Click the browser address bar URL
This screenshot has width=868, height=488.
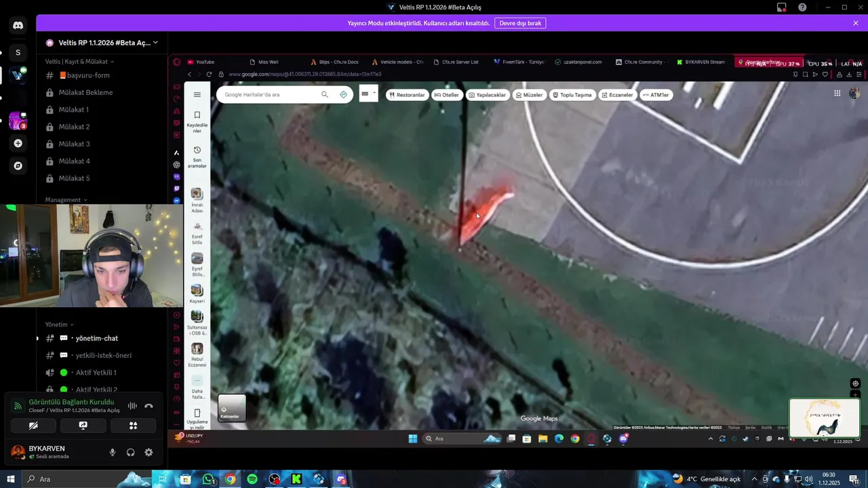coord(305,74)
